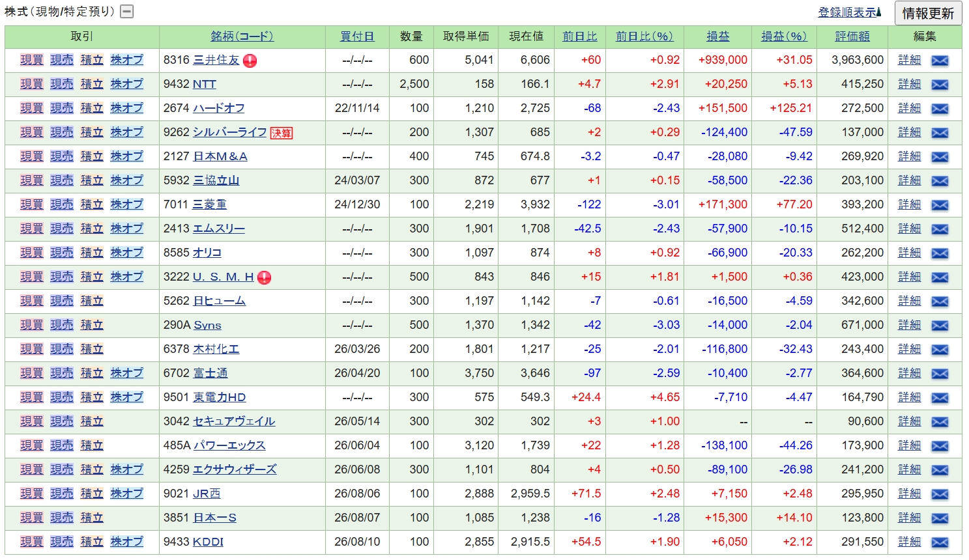
Task: Open 詳細 for 三協立山
Action: coord(910,180)
